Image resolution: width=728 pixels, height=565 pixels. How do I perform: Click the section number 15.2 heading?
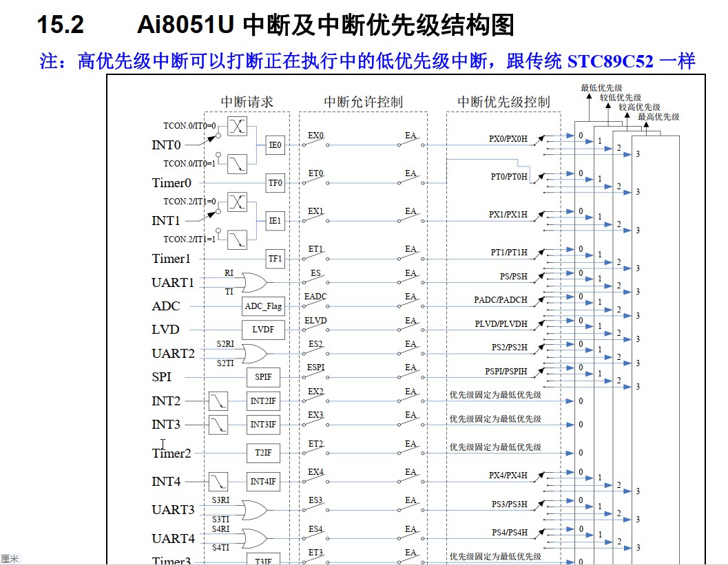pyautogui.click(x=61, y=25)
